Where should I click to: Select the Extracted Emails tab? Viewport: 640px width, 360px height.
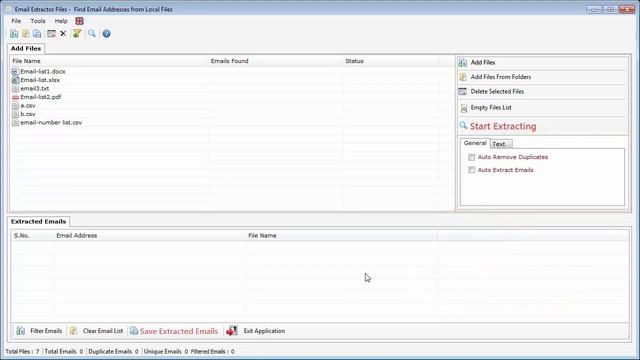pos(38,222)
